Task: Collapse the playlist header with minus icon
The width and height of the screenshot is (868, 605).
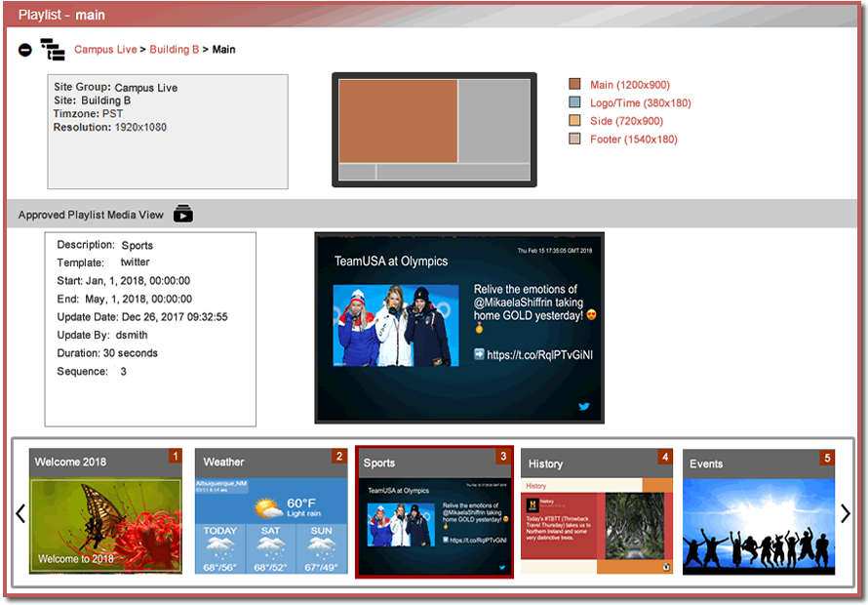Action: pos(25,50)
